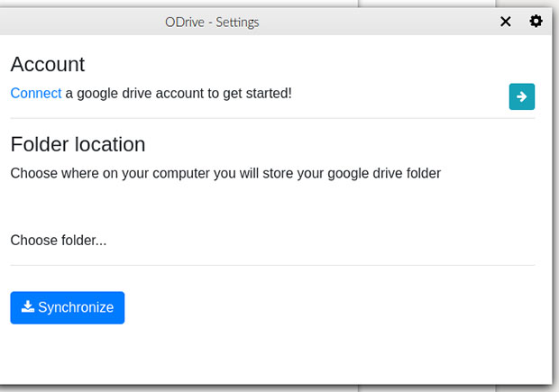
Task: Select the Folder location heading
Action: [78, 144]
